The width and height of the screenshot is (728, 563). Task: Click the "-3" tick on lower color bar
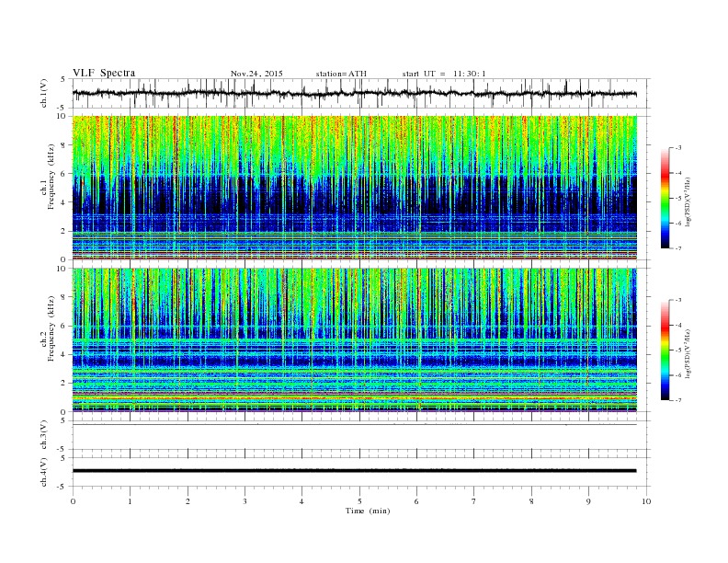[x=677, y=300]
